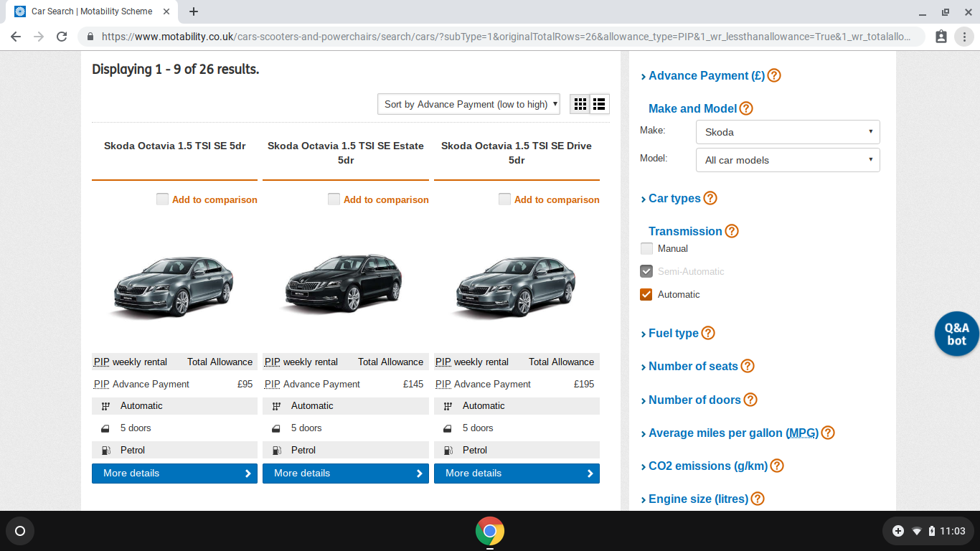Open help for Average miles per gallon

coord(828,433)
